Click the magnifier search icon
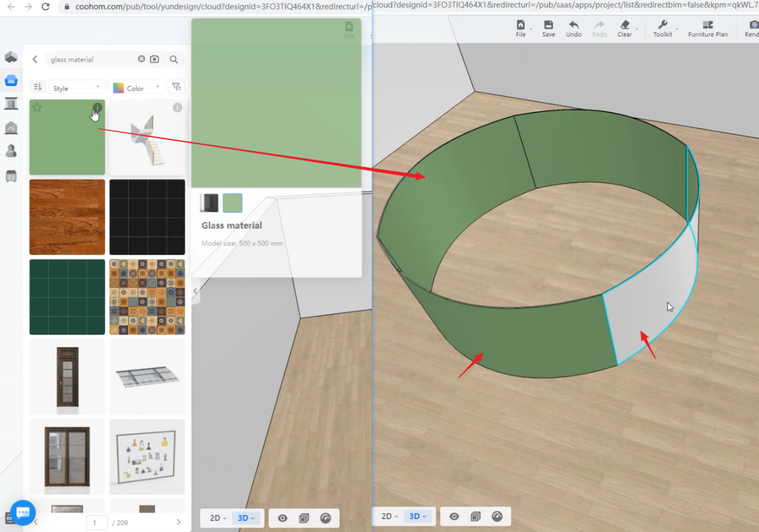759x532 pixels. [174, 59]
